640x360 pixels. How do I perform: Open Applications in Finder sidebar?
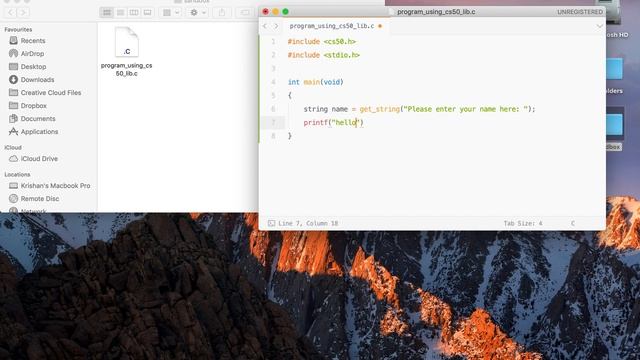point(39,132)
